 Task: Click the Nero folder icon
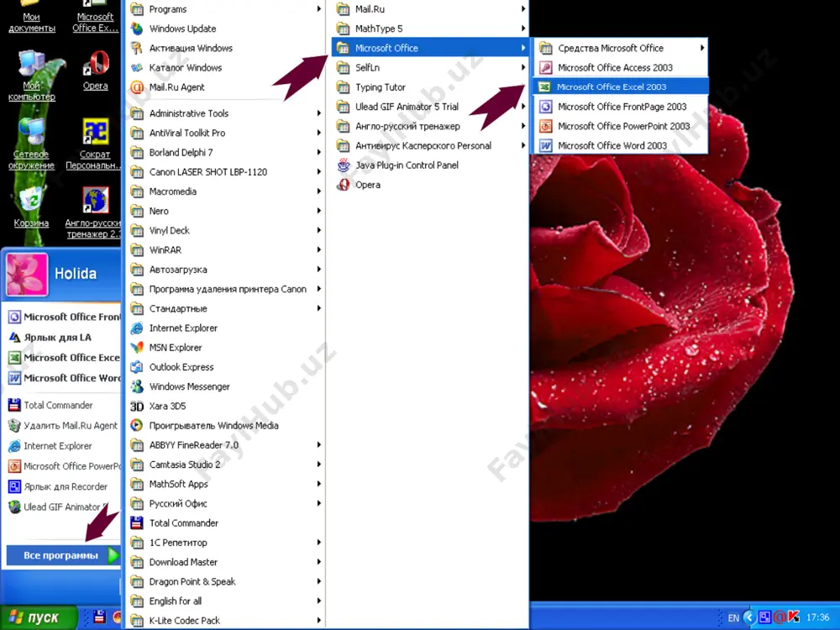137,211
